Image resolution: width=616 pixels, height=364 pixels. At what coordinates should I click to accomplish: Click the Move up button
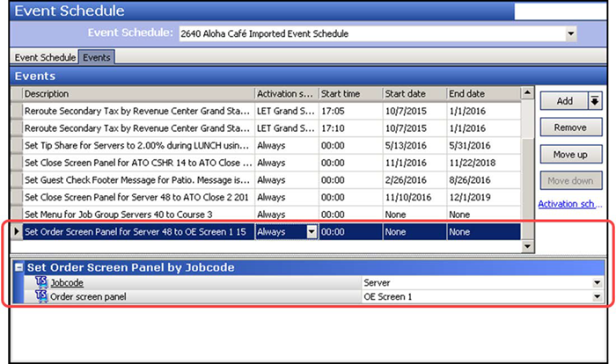pos(570,154)
